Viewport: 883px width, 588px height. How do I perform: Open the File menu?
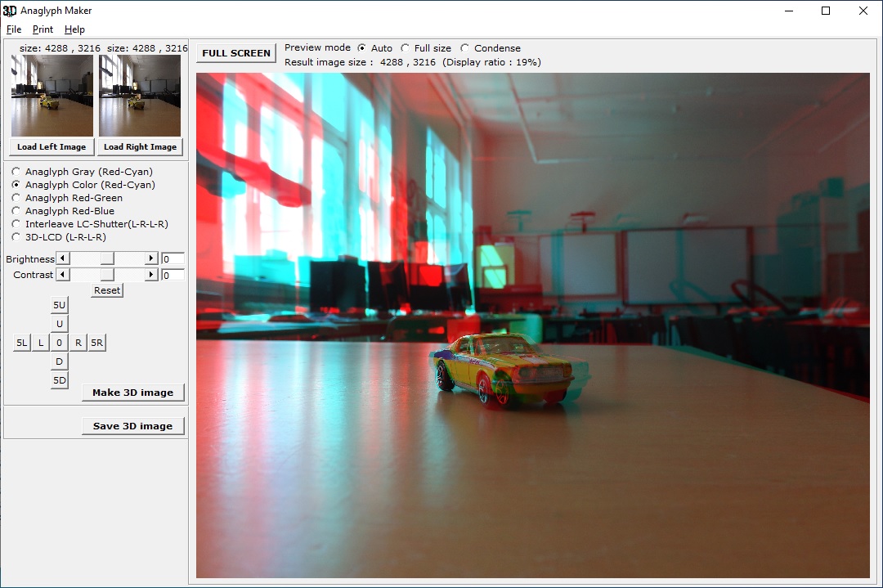pyautogui.click(x=14, y=29)
